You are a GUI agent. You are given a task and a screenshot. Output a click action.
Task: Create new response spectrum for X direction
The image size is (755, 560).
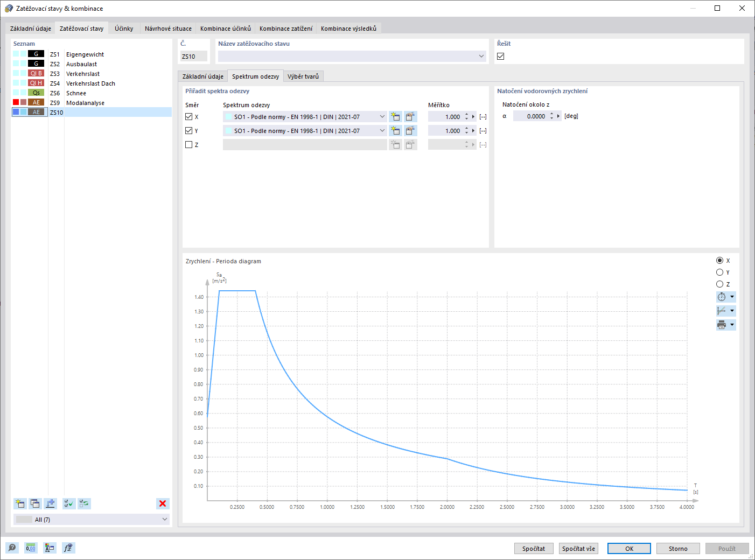[x=396, y=116]
